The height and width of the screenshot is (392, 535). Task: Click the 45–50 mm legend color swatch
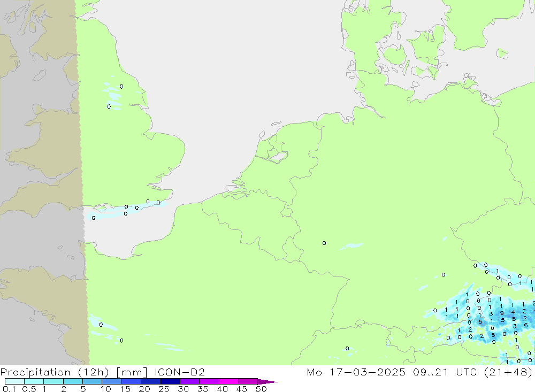(x=248, y=381)
